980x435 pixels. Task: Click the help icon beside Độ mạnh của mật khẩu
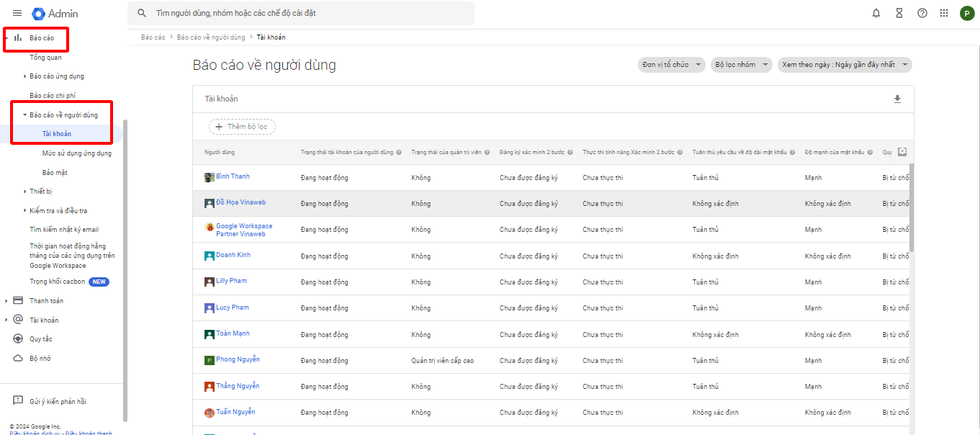(x=870, y=153)
